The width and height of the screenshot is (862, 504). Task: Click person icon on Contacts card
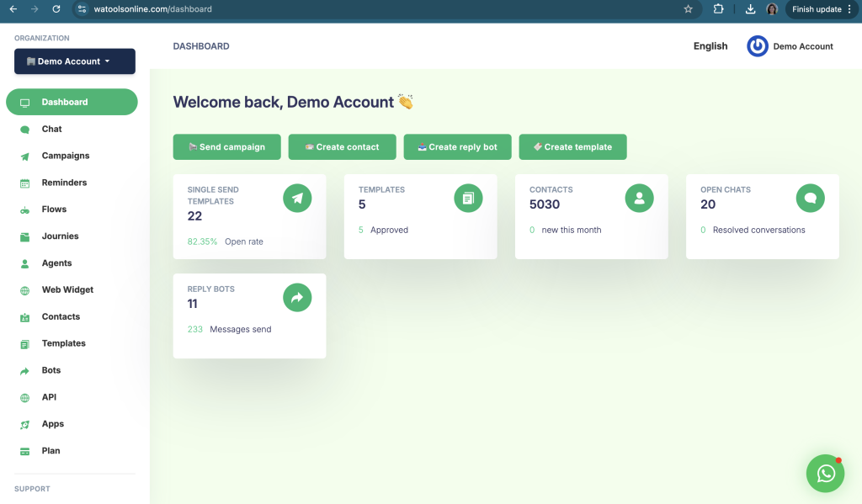[x=640, y=199]
